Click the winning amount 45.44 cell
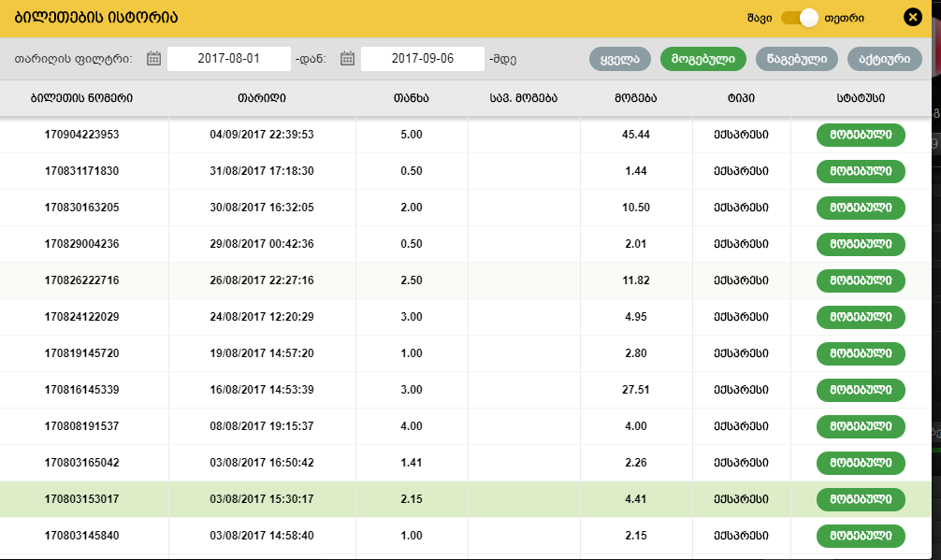 click(636, 135)
